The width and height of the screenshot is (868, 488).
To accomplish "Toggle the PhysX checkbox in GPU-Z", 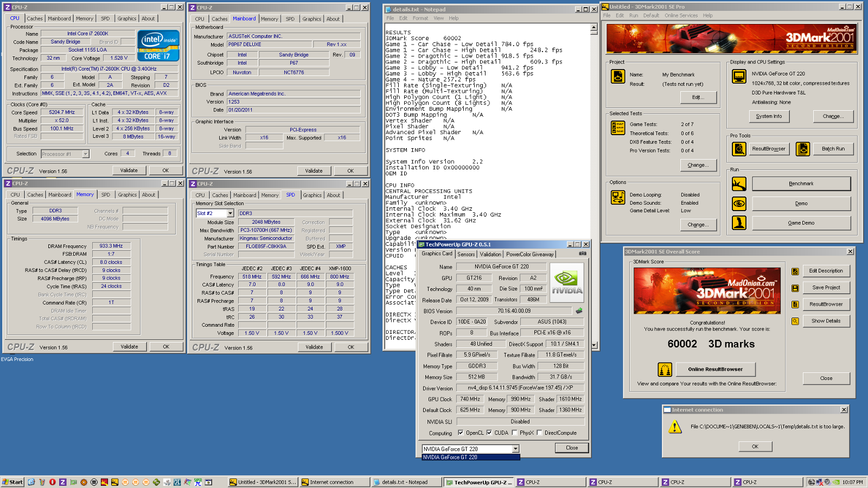I will pyautogui.click(x=514, y=433).
